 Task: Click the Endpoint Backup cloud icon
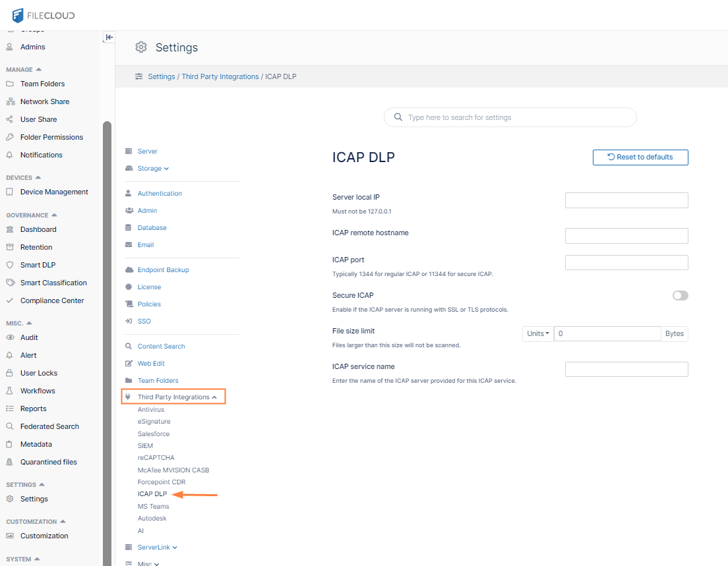click(x=129, y=270)
